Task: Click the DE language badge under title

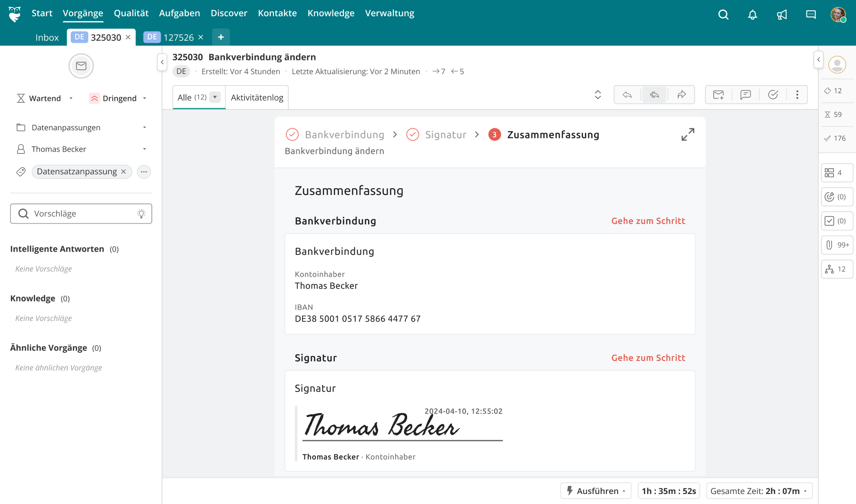Action: (181, 71)
